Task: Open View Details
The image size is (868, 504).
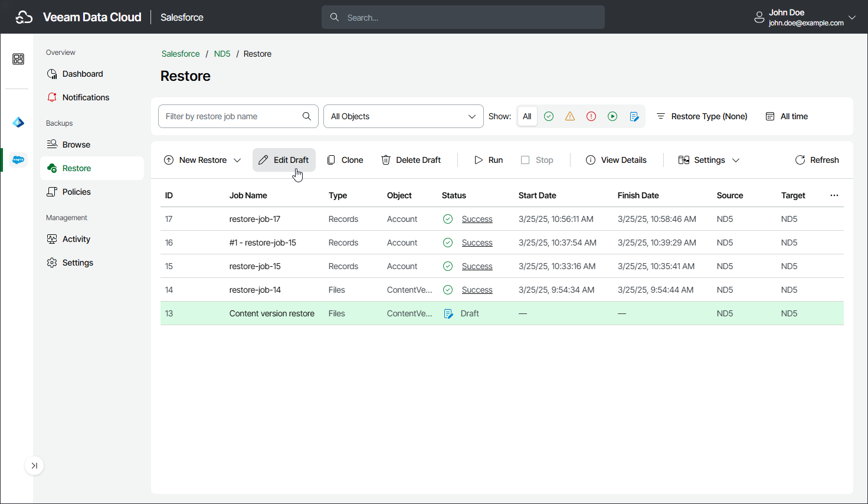Action: 616,160
